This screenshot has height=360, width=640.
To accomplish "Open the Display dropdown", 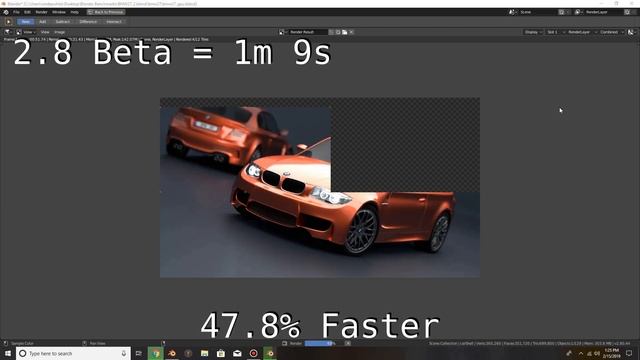I will [533, 32].
